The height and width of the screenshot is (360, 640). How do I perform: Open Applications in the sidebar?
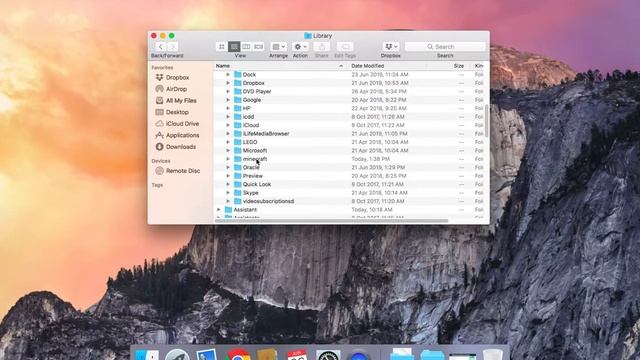click(x=182, y=135)
